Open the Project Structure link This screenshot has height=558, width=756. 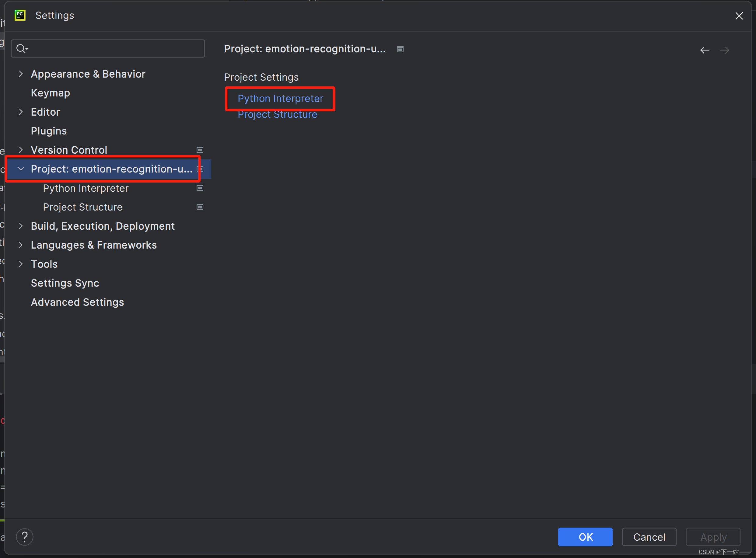(x=277, y=115)
